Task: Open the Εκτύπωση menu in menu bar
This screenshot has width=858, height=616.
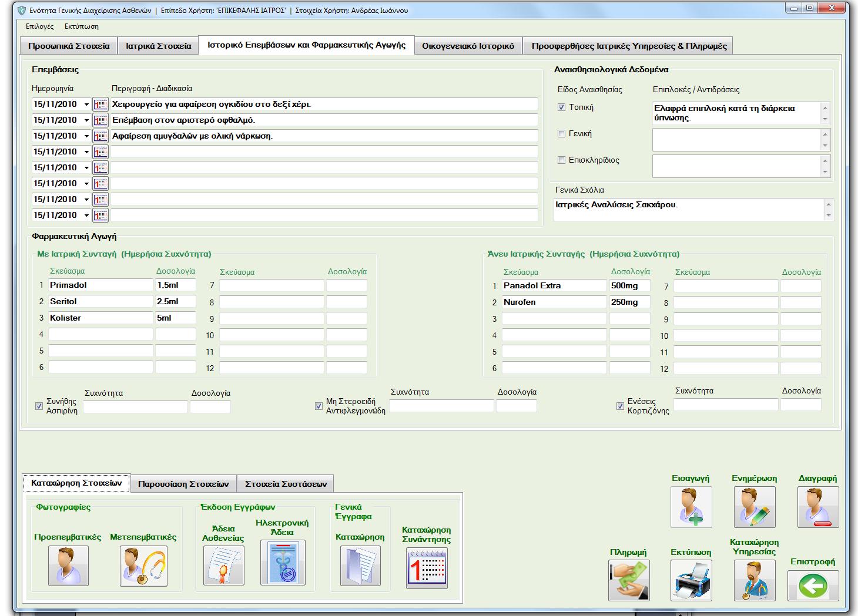Action: point(82,26)
